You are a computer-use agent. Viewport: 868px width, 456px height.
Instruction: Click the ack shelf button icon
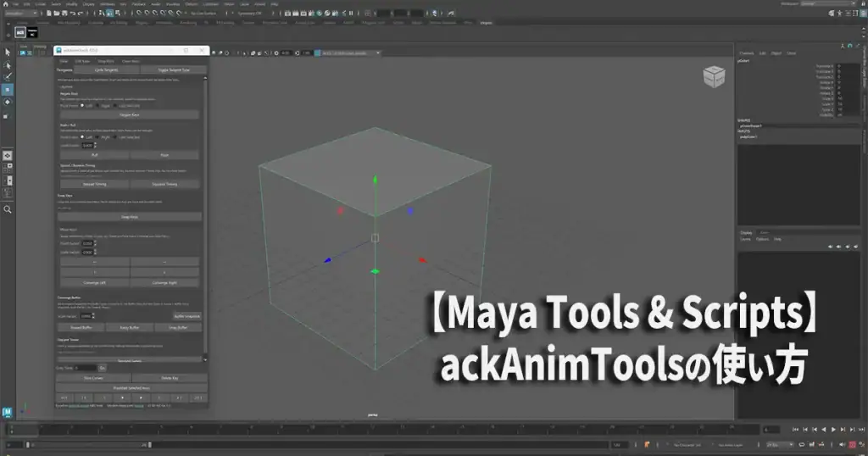(20, 33)
